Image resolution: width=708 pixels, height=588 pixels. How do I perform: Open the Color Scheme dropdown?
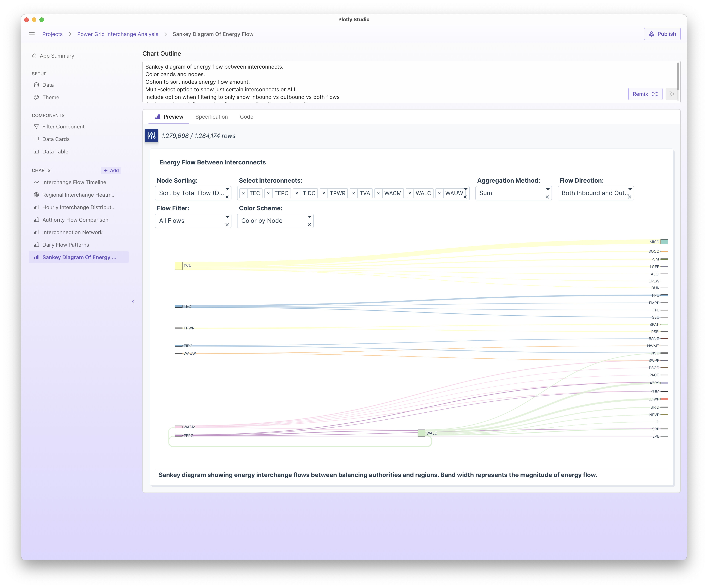tap(309, 217)
